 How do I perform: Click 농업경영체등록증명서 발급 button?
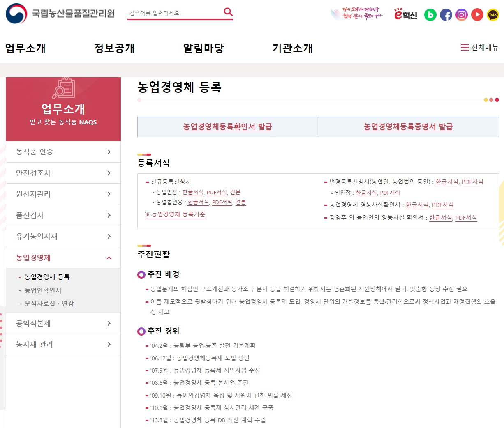pos(408,127)
